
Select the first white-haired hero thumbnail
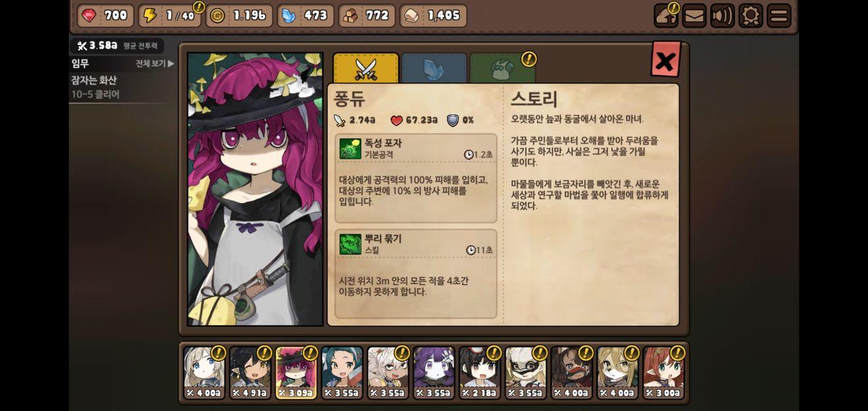pyautogui.click(x=204, y=373)
